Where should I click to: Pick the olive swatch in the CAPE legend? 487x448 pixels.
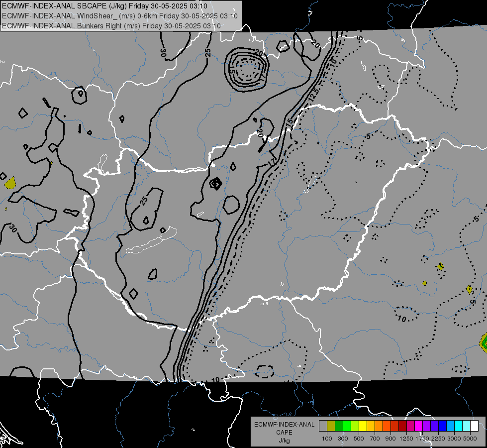pyautogui.click(x=331, y=426)
